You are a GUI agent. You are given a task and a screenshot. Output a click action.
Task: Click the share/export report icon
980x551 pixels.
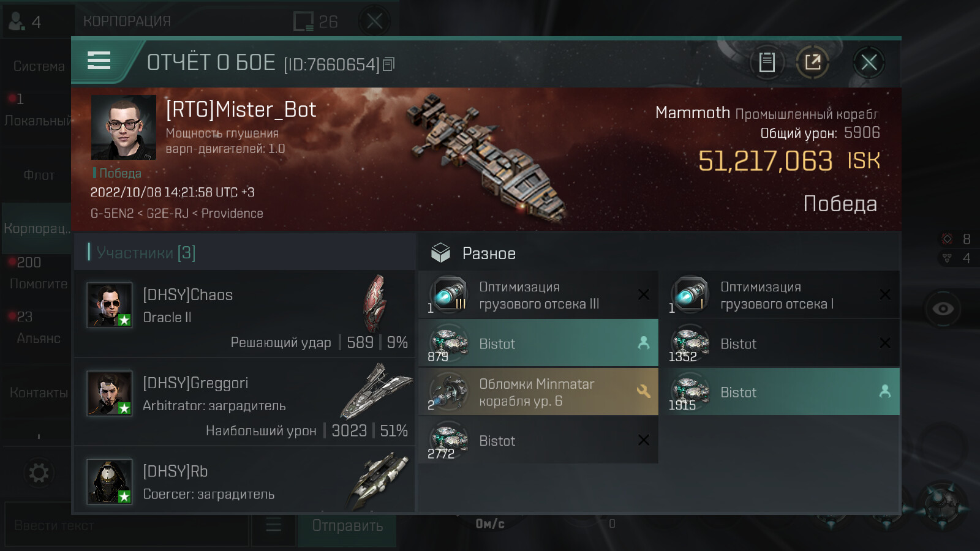pyautogui.click(x=813, y=62)
